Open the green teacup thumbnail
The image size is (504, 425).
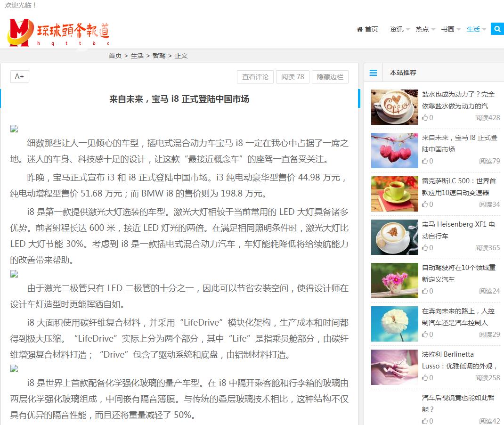[x=395, y=194]
